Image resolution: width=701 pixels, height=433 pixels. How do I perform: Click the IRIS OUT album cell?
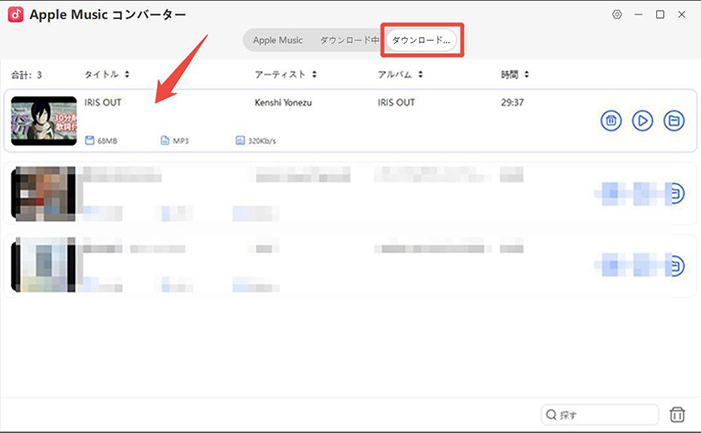(x=396, y=103)
